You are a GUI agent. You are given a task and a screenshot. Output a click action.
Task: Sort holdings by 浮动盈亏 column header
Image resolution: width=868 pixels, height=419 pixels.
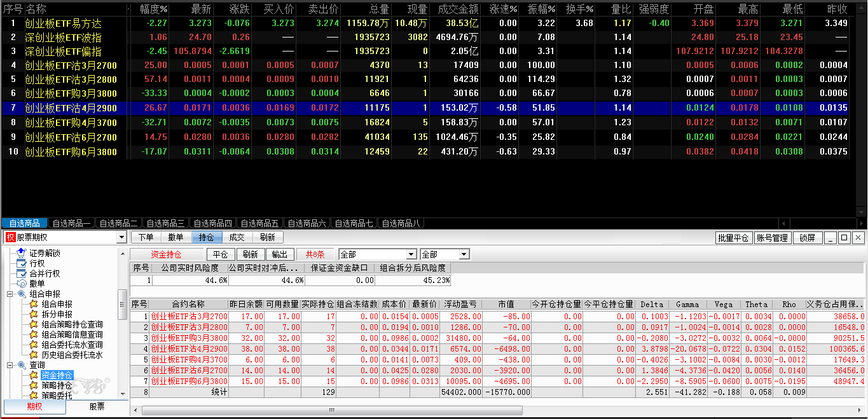(x=461, y=304)
